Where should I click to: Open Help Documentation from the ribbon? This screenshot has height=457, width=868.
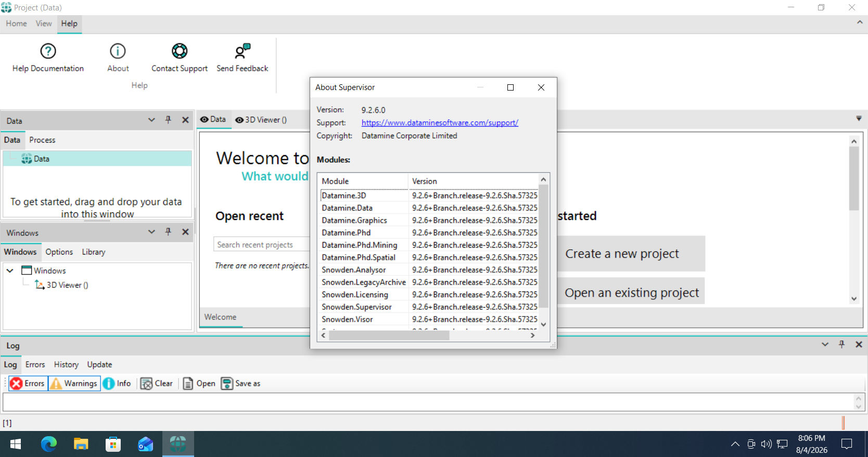tap(48, 57)
